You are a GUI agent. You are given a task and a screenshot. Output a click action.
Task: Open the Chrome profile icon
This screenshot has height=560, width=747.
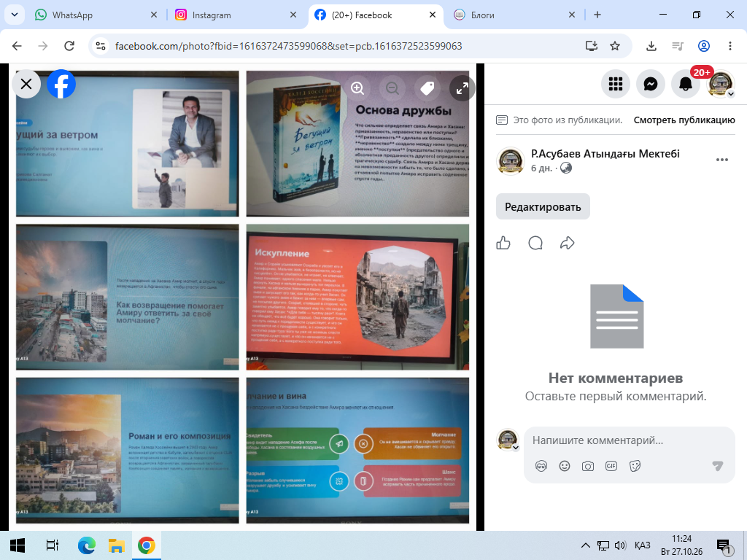tap(704, 46)
